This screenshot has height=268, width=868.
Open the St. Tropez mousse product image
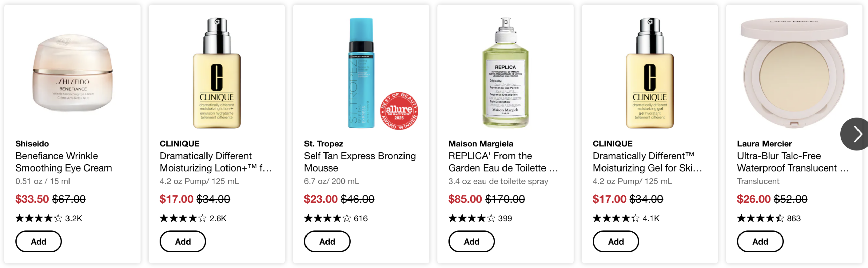coord(361,73)
